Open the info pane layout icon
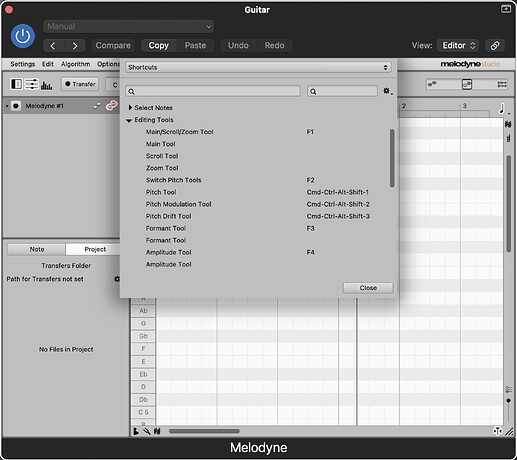 (16, 84)
